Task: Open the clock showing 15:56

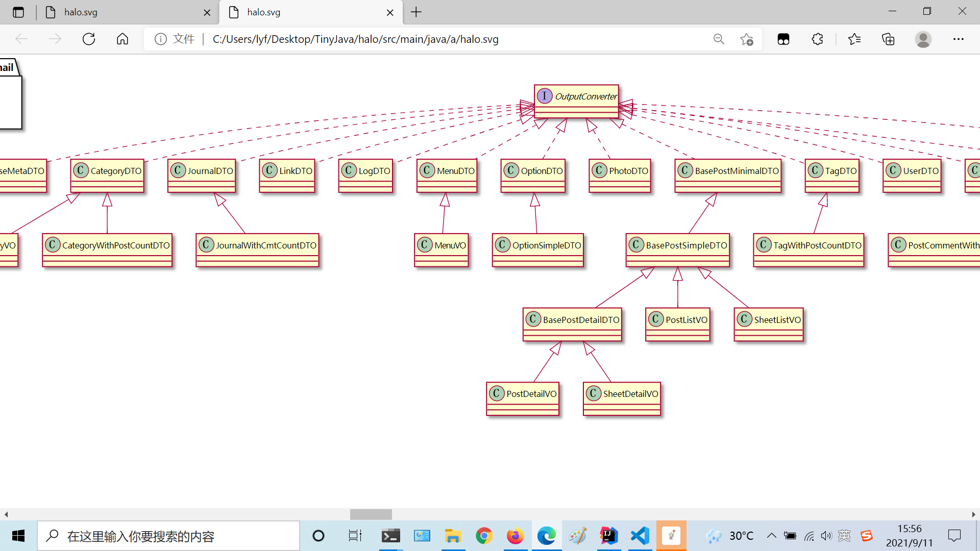Action: click(x=910, y=536)
